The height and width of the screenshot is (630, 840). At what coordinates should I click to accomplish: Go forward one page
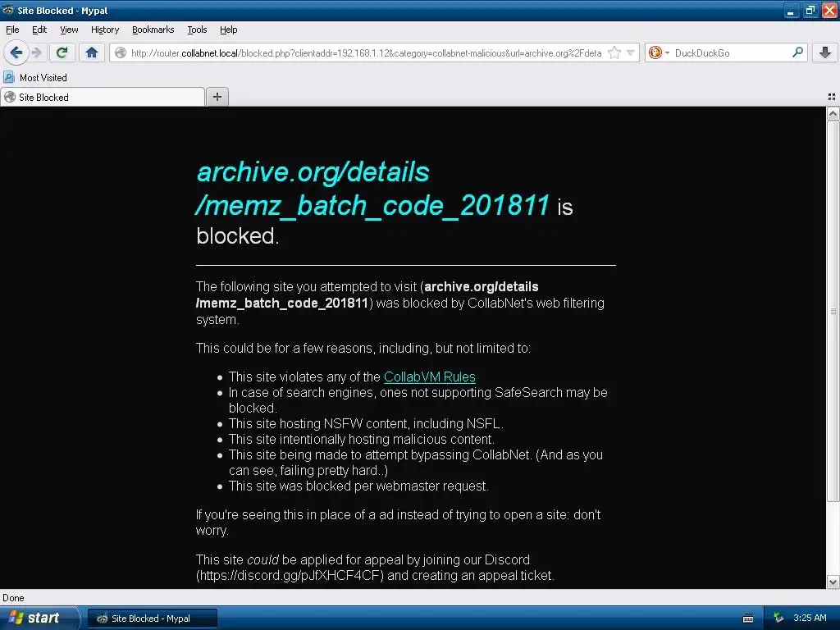(x=36, y=52)
